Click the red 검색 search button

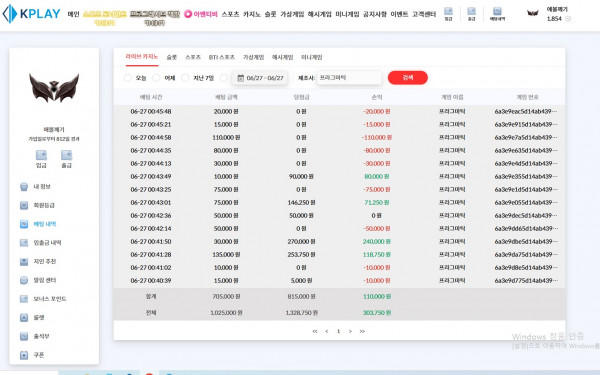coord(408,78)
